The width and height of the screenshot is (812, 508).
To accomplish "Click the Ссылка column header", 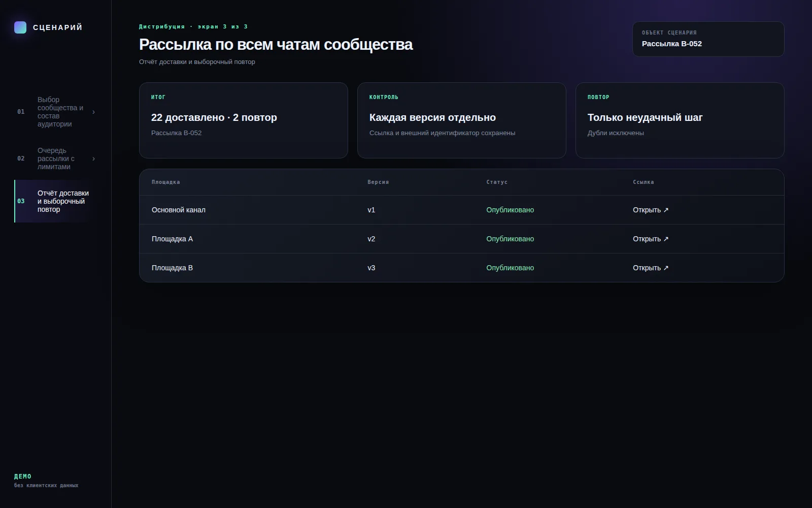I will (644, 182).
